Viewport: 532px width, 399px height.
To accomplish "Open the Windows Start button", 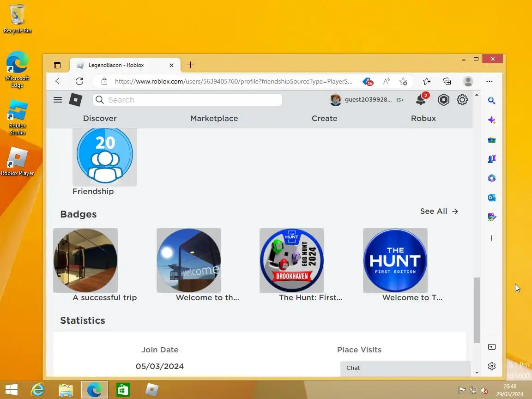I will click(x=11, y=389).
